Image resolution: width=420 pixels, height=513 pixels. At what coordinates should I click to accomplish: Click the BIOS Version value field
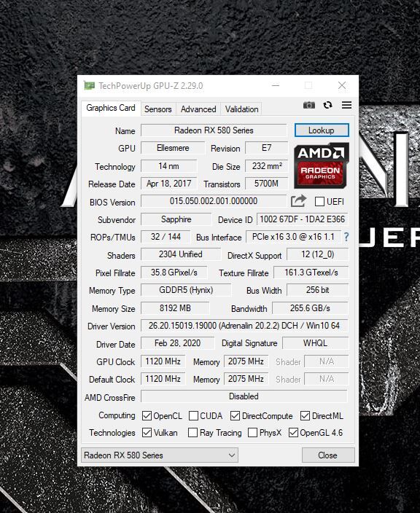[214, 201]
